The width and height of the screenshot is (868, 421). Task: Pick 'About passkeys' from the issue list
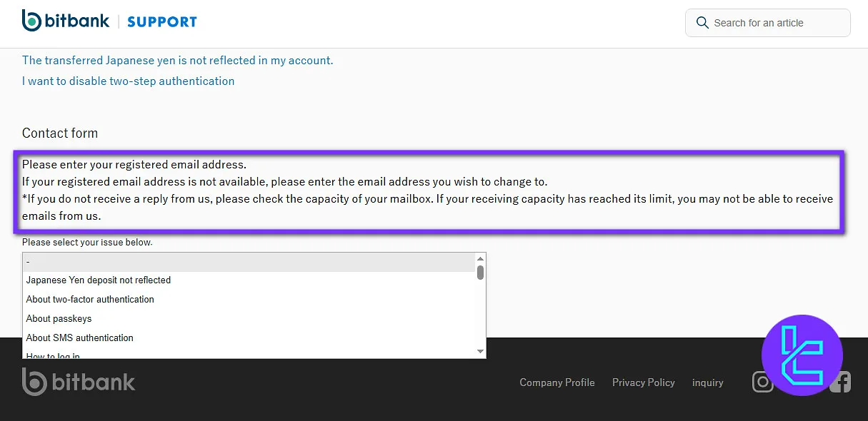pyautogui.click(x=59, y=319)
